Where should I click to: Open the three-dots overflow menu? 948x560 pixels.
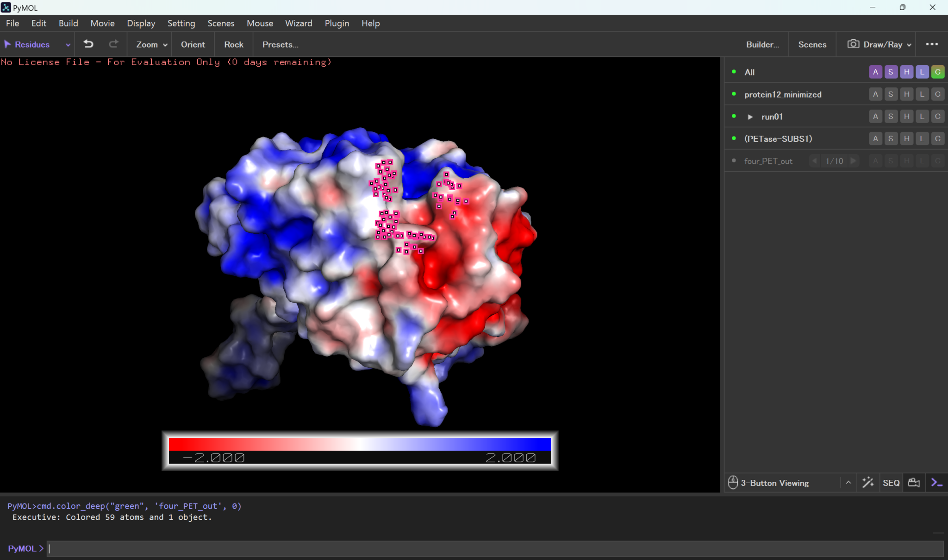click(932, 44)
